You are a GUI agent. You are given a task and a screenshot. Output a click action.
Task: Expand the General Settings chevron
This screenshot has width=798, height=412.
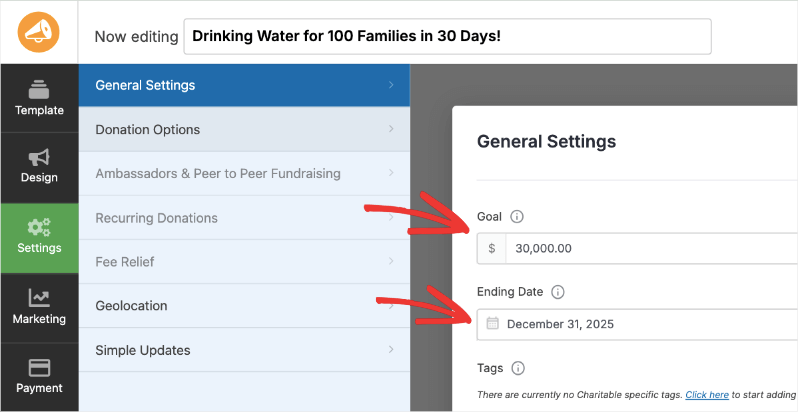(x=391, y=85)
